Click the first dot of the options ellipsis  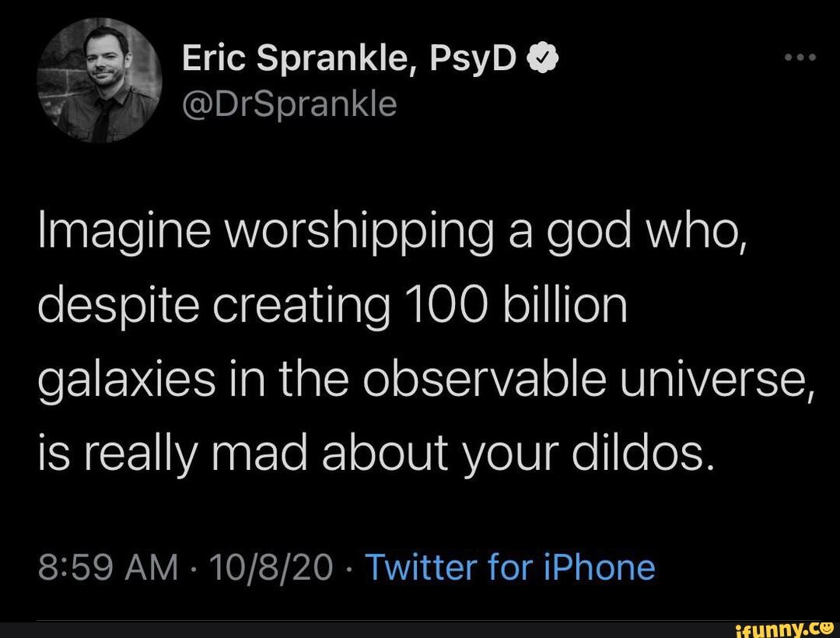pyautogui.click(x=787, y=56)
